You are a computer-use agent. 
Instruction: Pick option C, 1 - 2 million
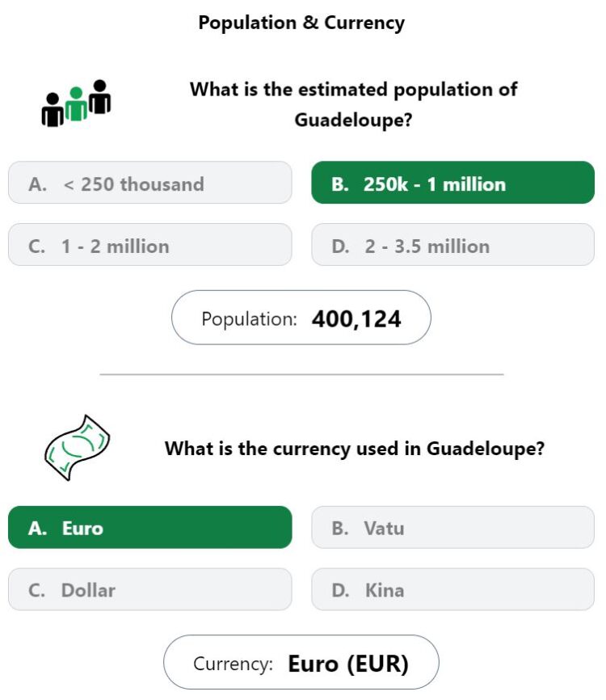(150, 245)
